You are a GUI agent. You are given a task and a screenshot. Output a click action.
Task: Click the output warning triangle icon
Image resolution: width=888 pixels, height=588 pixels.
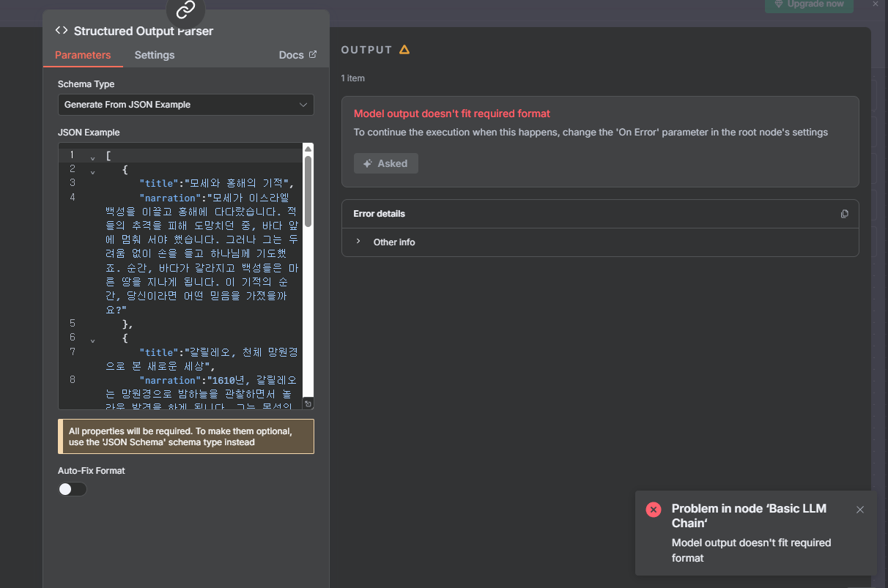click(x=404, y=50)
